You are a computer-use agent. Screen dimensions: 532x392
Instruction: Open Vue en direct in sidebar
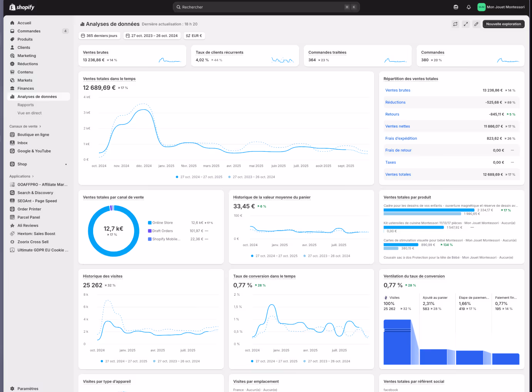30,113
